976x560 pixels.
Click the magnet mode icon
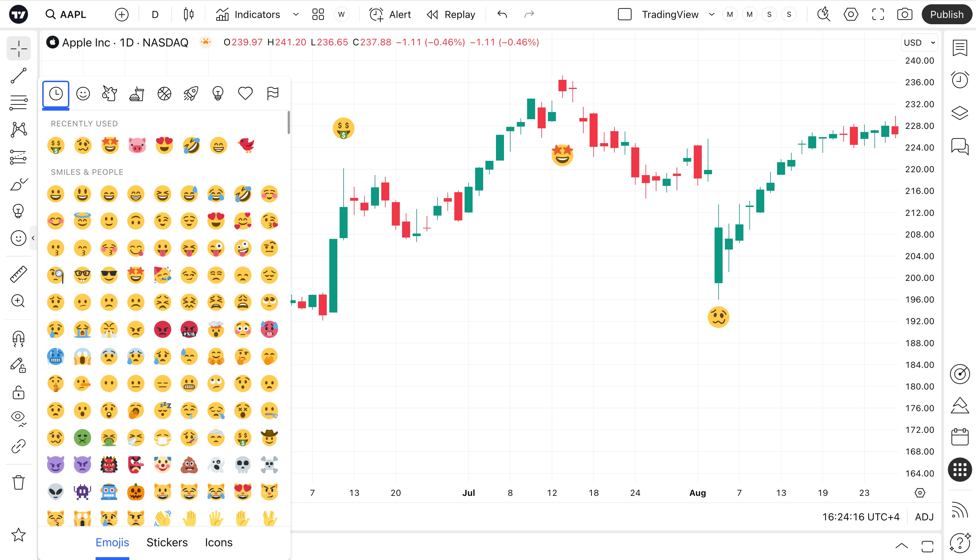tap(19, 338)
